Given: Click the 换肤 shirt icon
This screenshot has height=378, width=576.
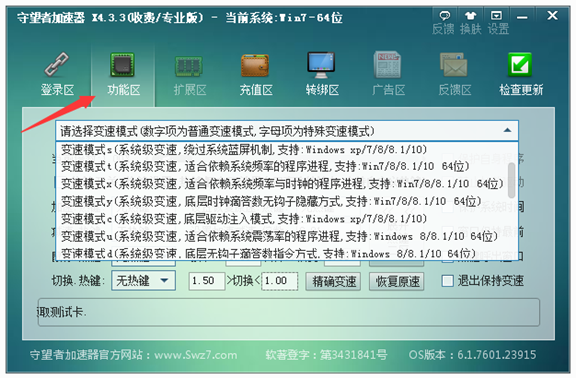Looking at the screenshot, I should [x=470, y=16].
